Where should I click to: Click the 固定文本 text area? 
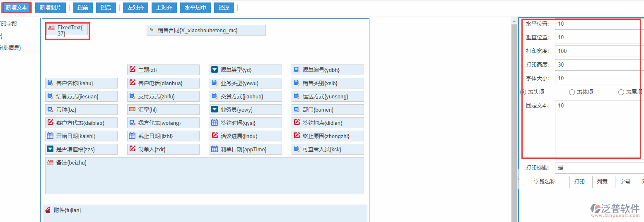599,130
